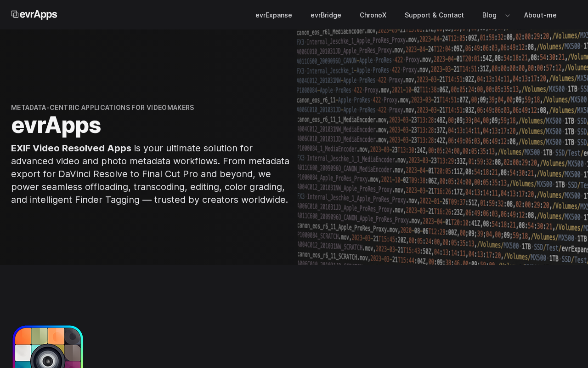
Task: Click the large evrApps heading
Action: click(x=56, y=125)
